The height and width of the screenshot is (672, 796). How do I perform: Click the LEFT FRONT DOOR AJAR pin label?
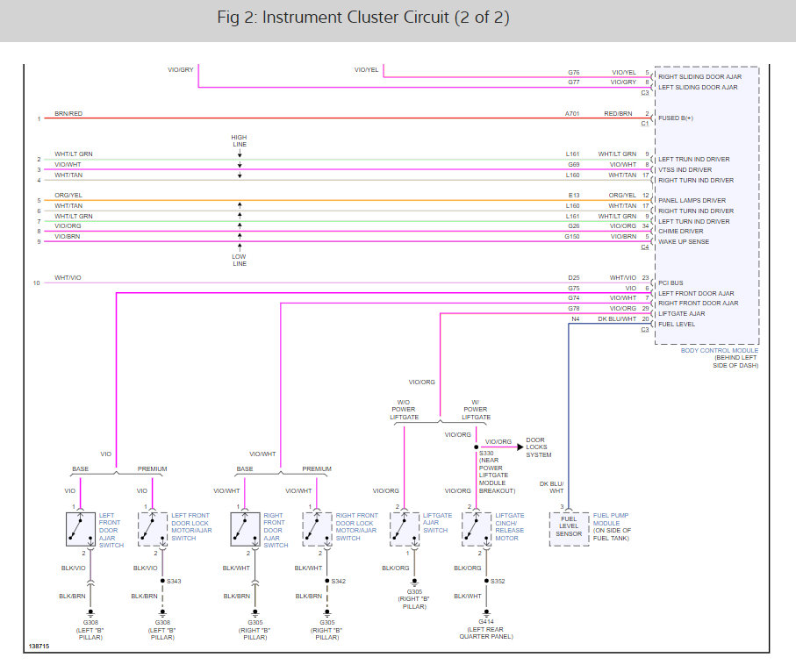tap(696, 293)
